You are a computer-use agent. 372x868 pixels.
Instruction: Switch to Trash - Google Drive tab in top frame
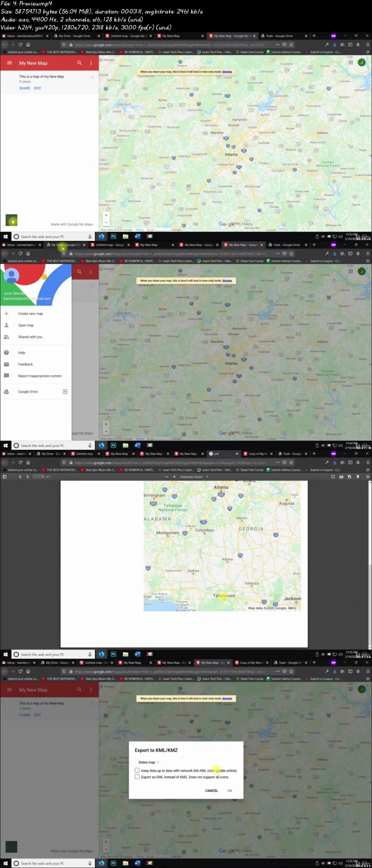pyautogui.click(x=284, y=36)
